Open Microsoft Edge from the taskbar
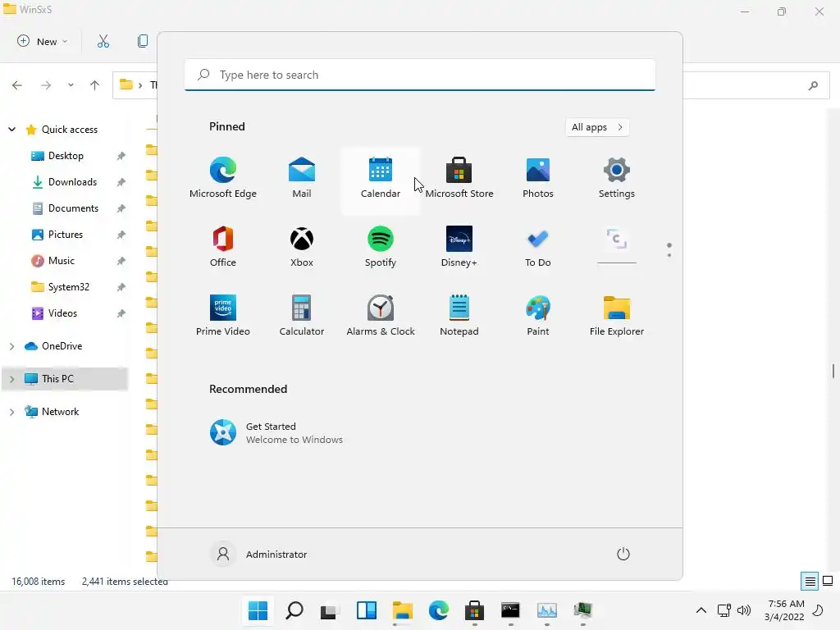Screen dimensions: 840x630 click(438, 610)
